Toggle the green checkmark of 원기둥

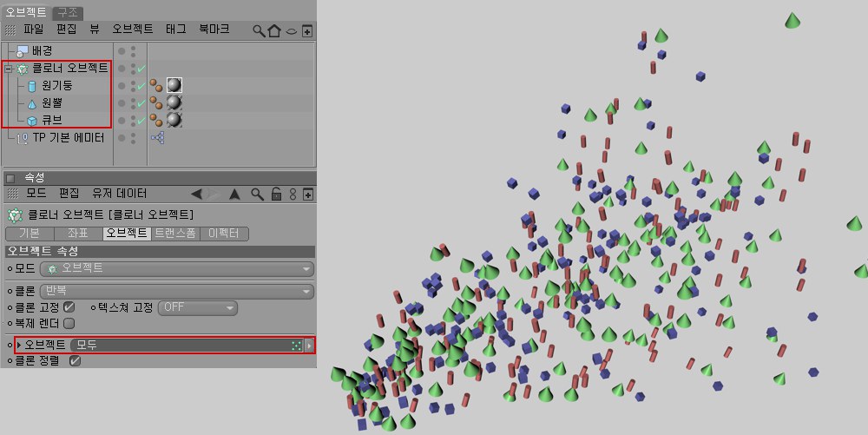141,86
